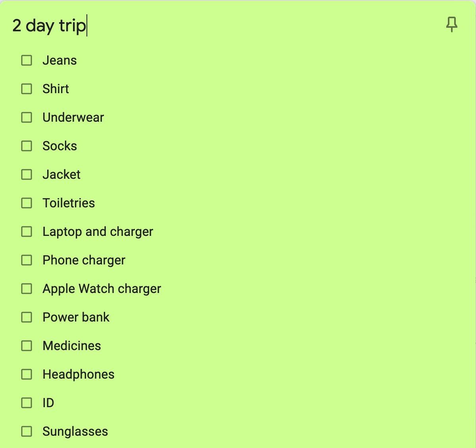
Task: Toggle the Headphones checkbox
Action: coord(27,374)
